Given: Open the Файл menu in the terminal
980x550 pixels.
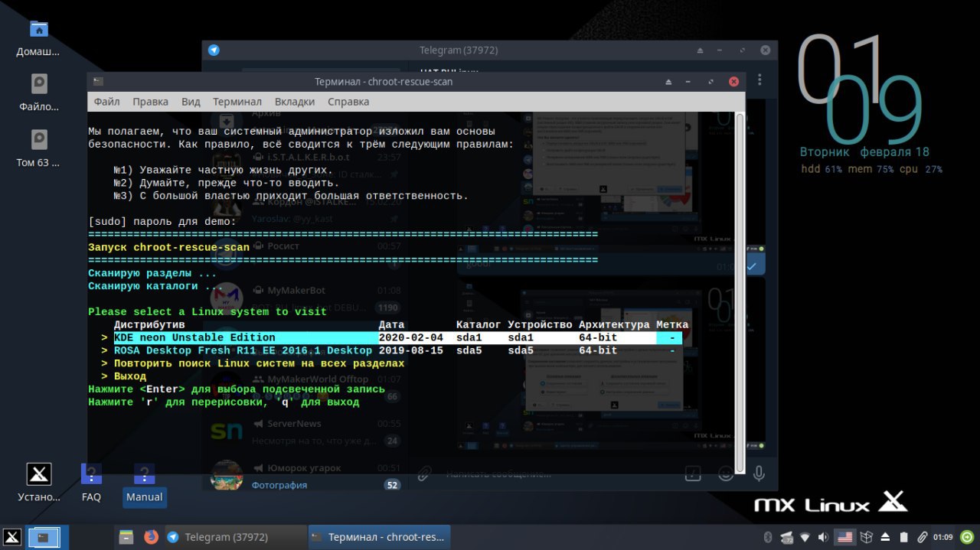Looking at the screenshot, I should 106,102.
